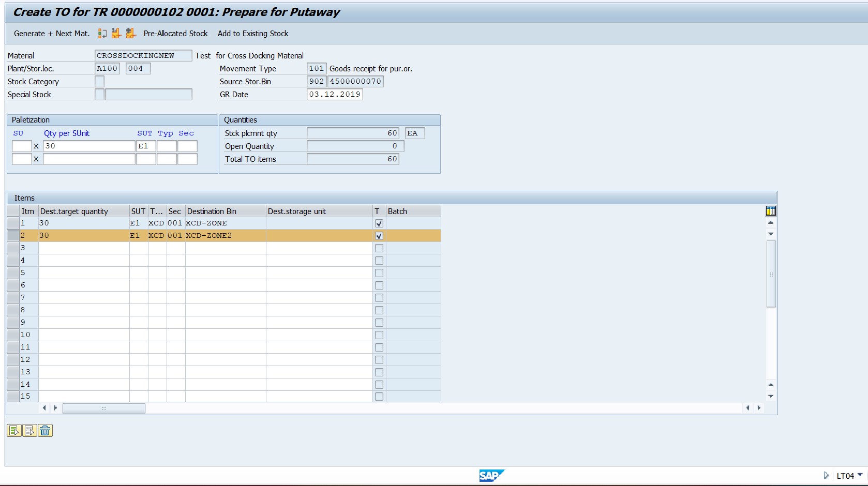Click the Material field CROSSDOCKINGNEW
Image resolution: width=868 pixels, height=486 pixels.
(143, 56)
